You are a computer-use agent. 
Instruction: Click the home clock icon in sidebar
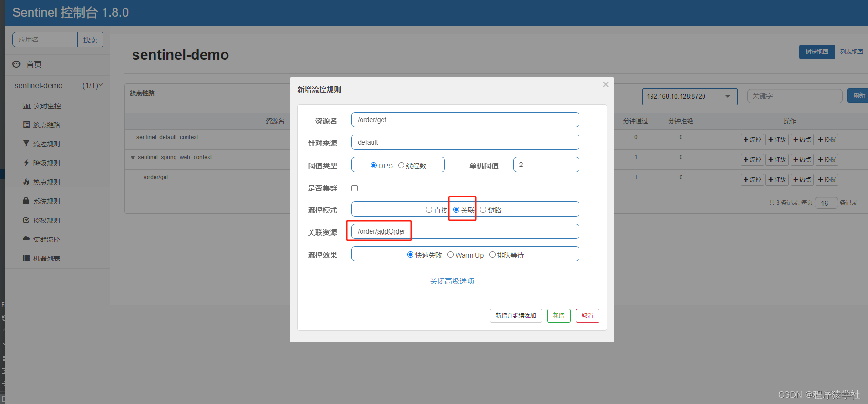click(x=16, y=64)
